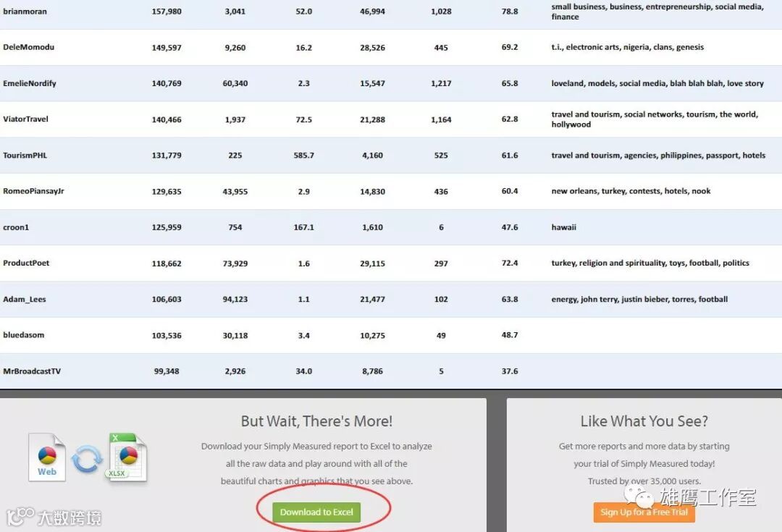Screen dimensions: 782x532
Task: Select username ProductPoet
Action: [x=26, y=263]
